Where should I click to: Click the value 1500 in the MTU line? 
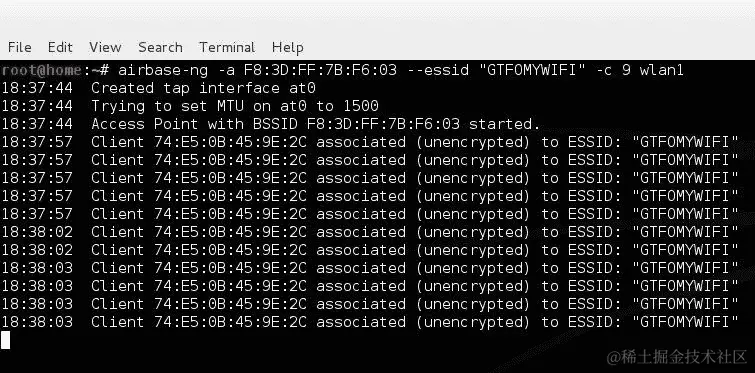(x=361, y=106)
